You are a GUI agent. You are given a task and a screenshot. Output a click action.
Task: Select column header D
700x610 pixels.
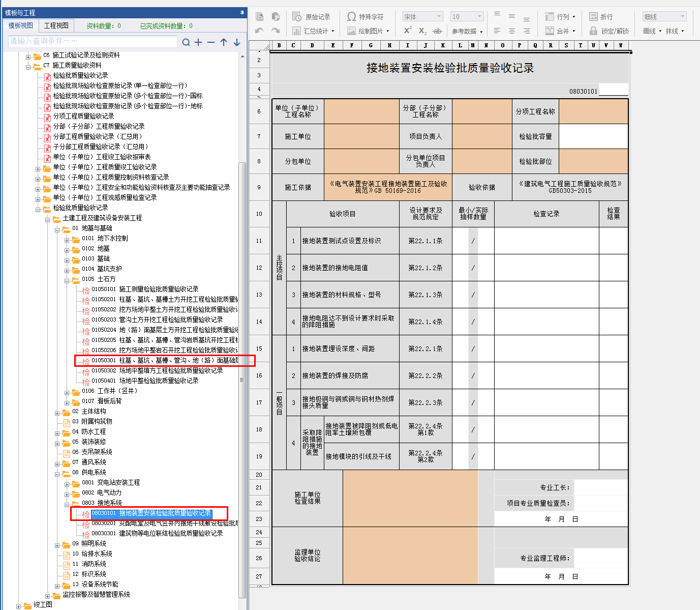point(312,45)
